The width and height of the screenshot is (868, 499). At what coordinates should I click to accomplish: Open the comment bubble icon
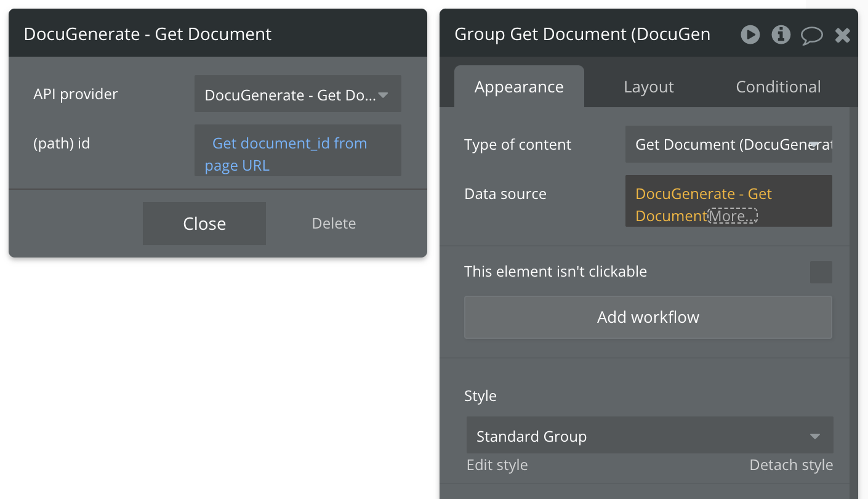click(812, 36)
